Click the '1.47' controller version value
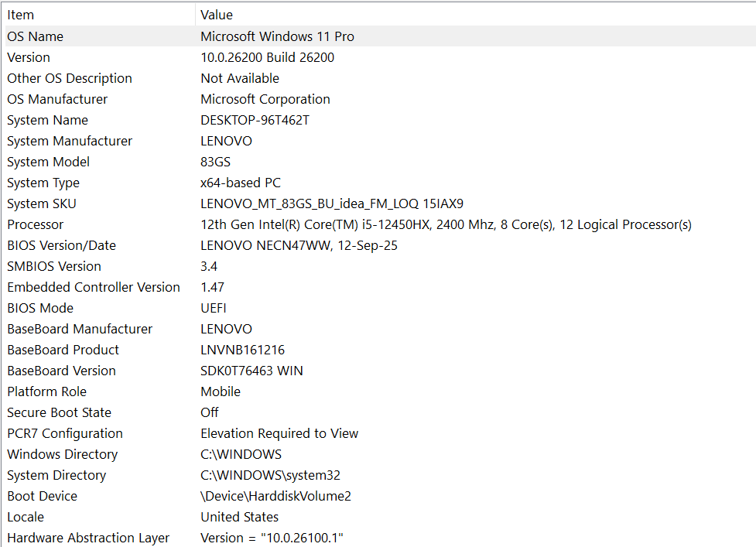The image size is (756, 547). 212,287
